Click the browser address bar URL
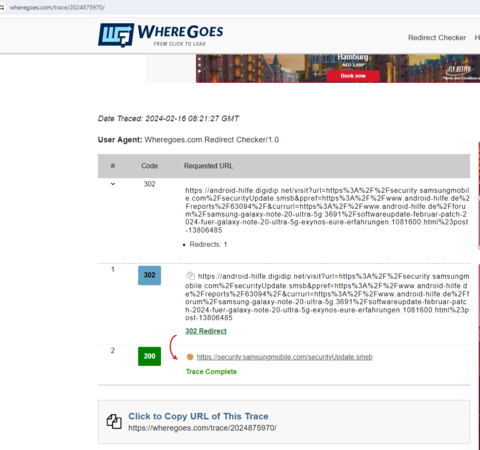The image size is (480, 450). tap(57, 7)
